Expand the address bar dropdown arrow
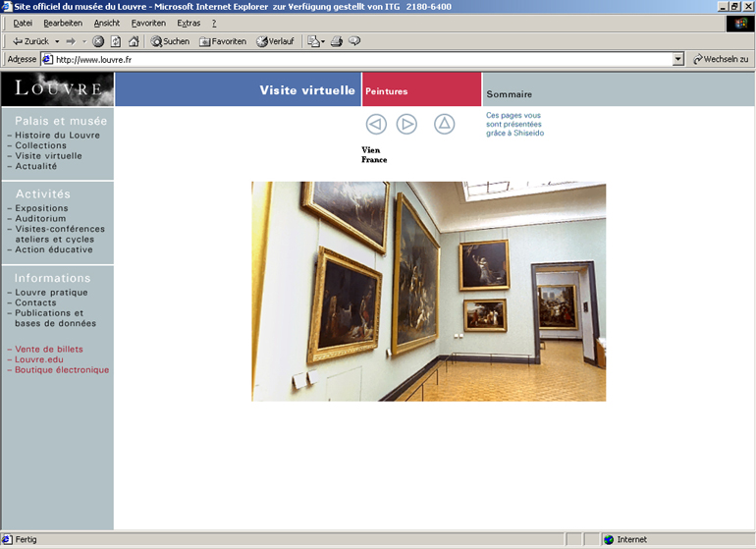The image size is (756, 549). pos(677,59)
